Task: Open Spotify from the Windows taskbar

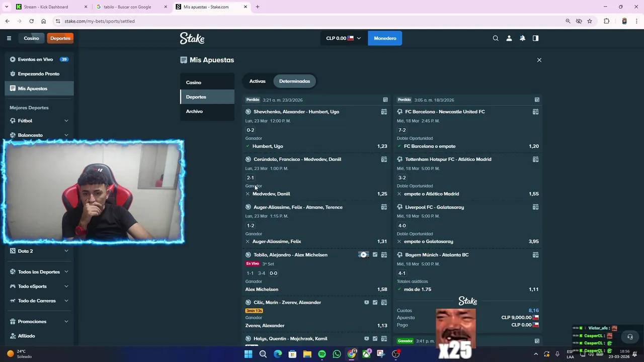Action: coord(322,354)
